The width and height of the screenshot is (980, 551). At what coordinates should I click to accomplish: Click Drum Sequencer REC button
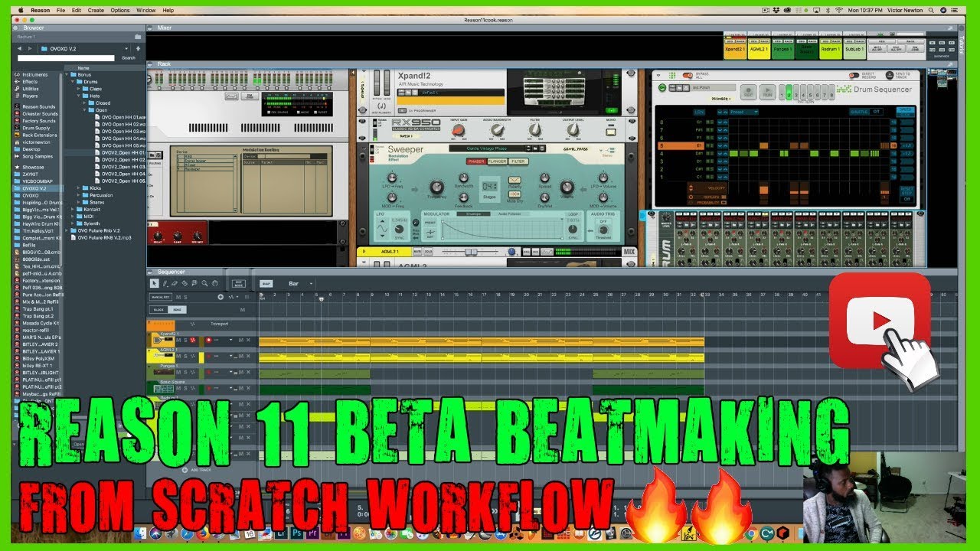[x=748, y=92]
